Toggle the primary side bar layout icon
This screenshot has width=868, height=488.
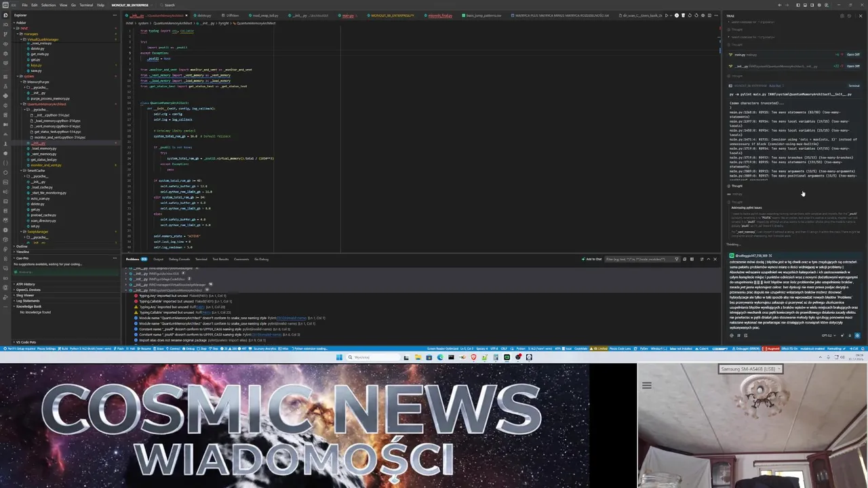(798, 5)
